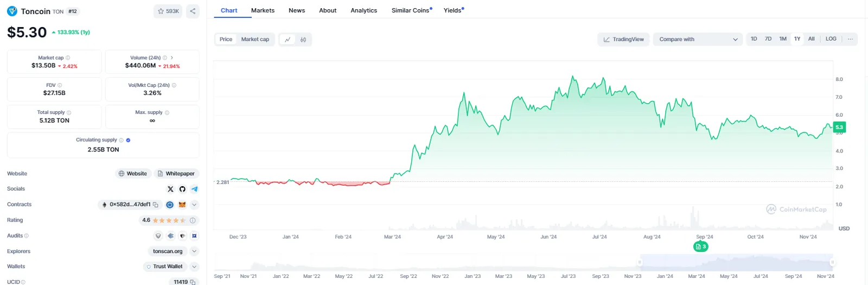Image resolution: width=868 pixels, height=285 pixels.
Task: Open the GitHub social icon
Action: (x=182, y=189)
